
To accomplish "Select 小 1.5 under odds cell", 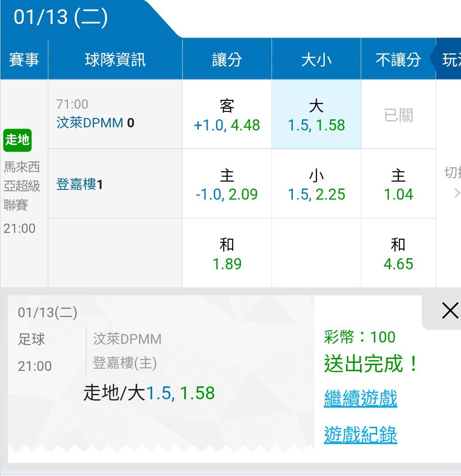I will click(x=316, y=184).
